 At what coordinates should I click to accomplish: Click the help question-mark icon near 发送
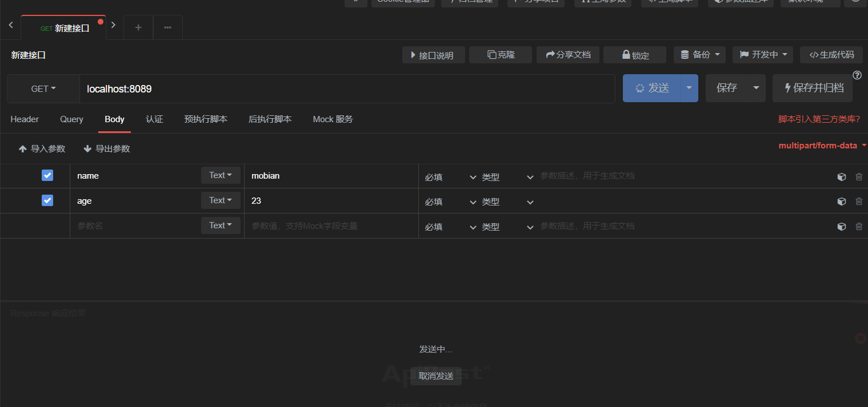[x=857, y=75]
